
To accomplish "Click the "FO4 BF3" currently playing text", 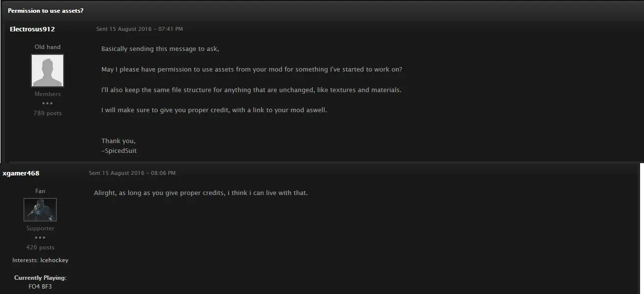I will coord(40,286).
